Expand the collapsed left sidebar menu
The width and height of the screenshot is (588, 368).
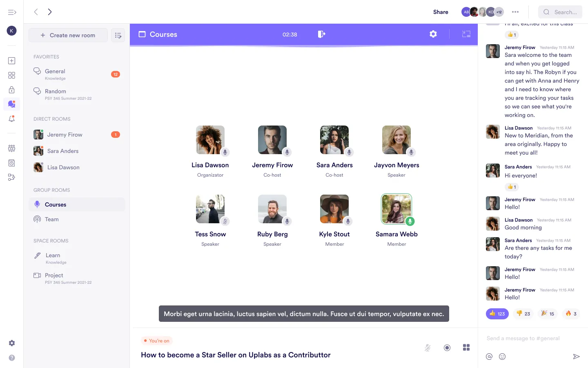click(x=12, y=12)
